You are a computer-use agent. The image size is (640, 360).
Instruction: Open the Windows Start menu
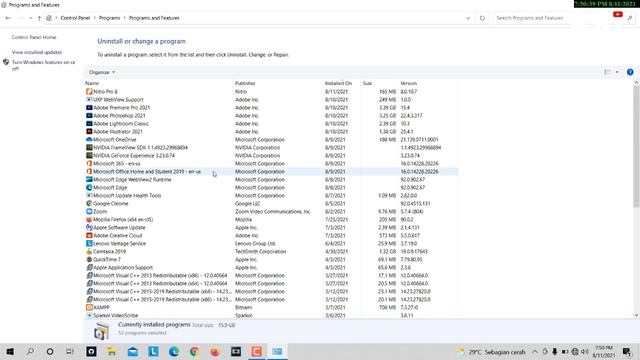tap(10, 351)
